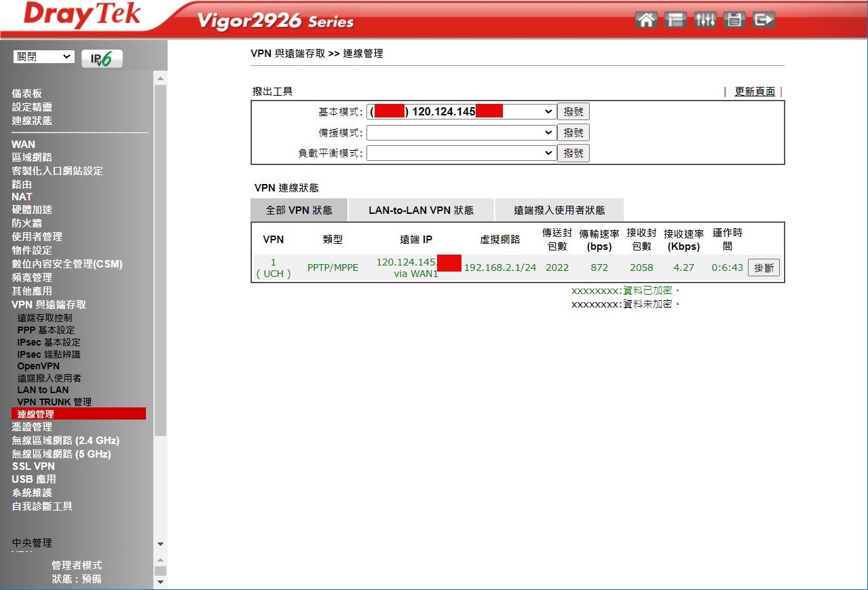Image resolution: width=868 pixels, height=590 pixels.
Task: Open 連線狀態 in sidebar
Action: [x=32, y=121]
